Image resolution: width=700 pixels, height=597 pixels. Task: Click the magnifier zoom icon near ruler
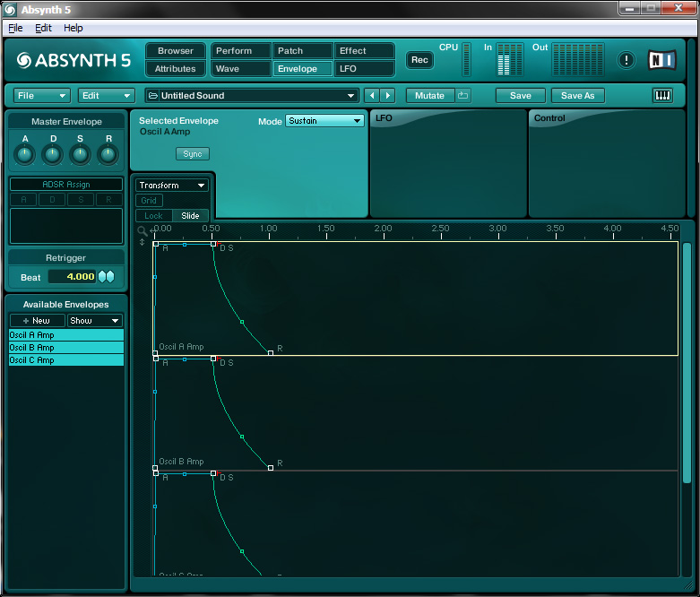pos(142,230)
